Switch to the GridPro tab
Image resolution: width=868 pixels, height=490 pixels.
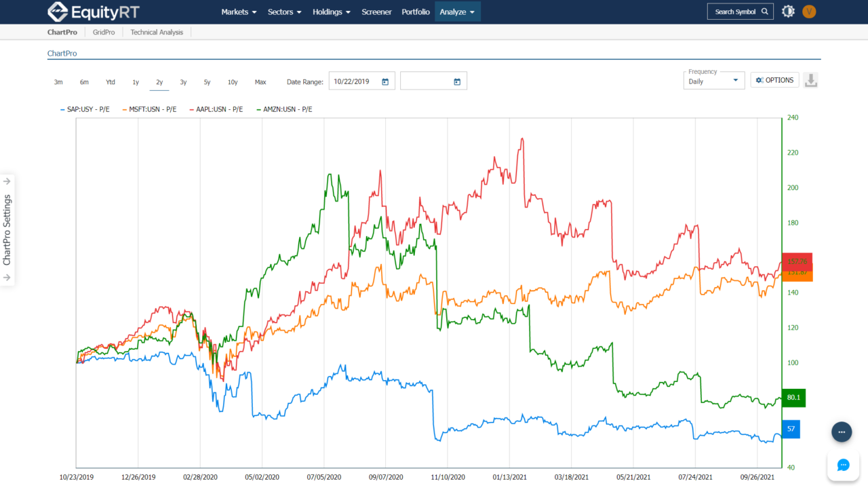[x=104, y=32]
